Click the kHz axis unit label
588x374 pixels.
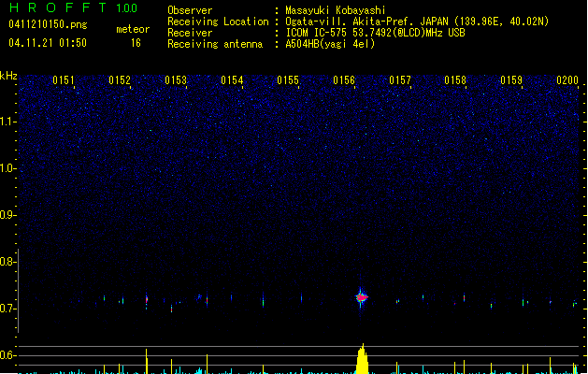(9, 75)
